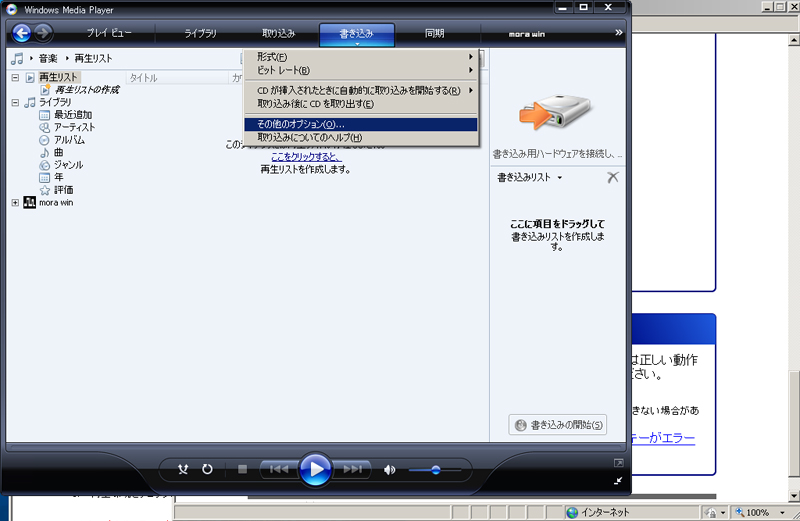Click the Stop playback icon

[x=242, y=469]
